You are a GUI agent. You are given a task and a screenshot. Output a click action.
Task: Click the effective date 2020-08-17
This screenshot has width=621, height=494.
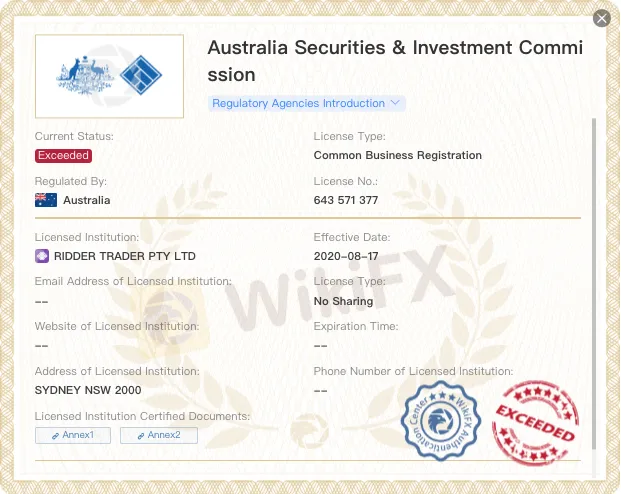(344, 256)
